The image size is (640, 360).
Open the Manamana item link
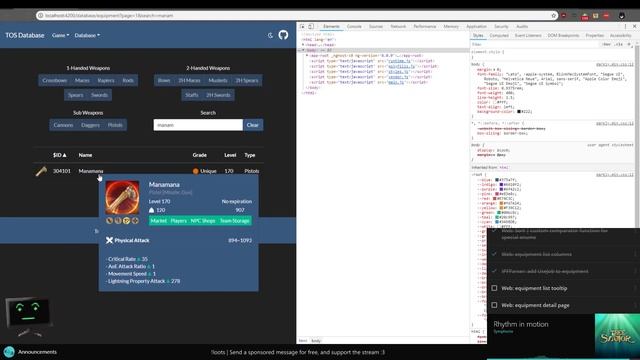pos(91,171)
